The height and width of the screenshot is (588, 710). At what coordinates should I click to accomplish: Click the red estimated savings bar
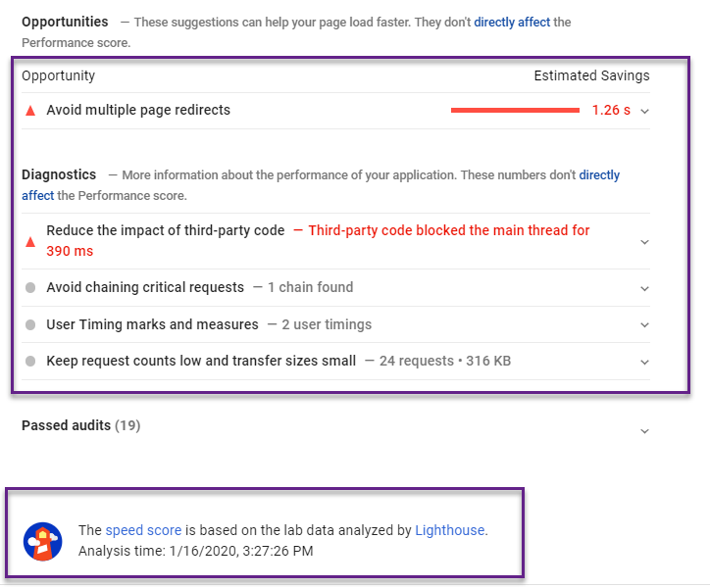pos(514,111)
